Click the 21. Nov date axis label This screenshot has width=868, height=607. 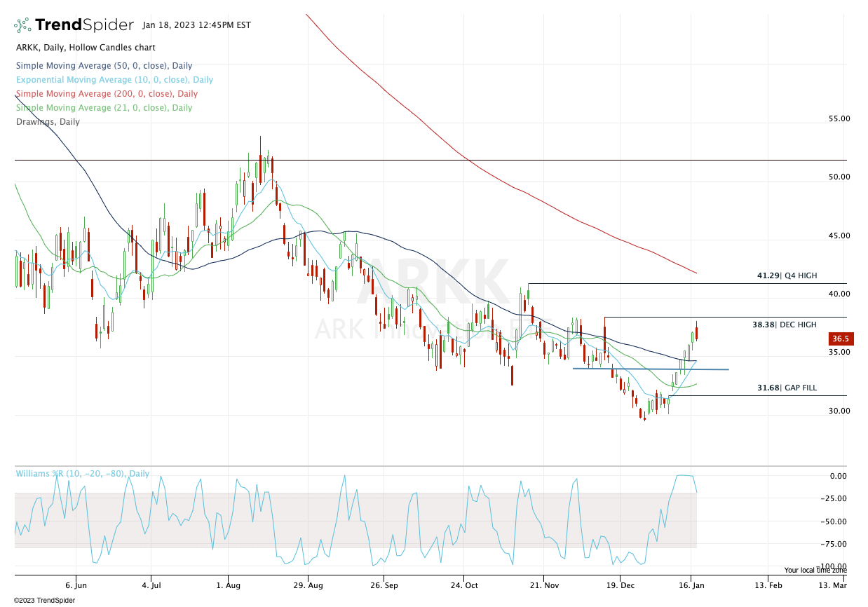(544, 585)
